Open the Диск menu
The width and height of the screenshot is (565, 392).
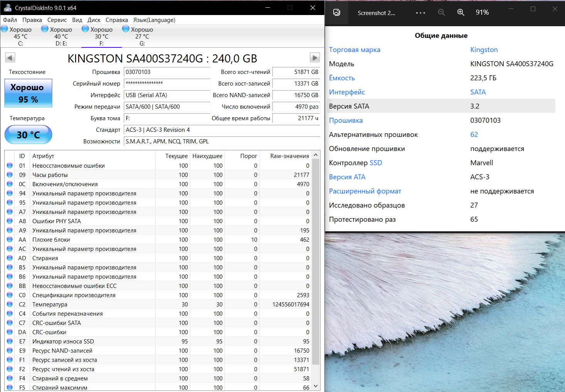(94, 20)
